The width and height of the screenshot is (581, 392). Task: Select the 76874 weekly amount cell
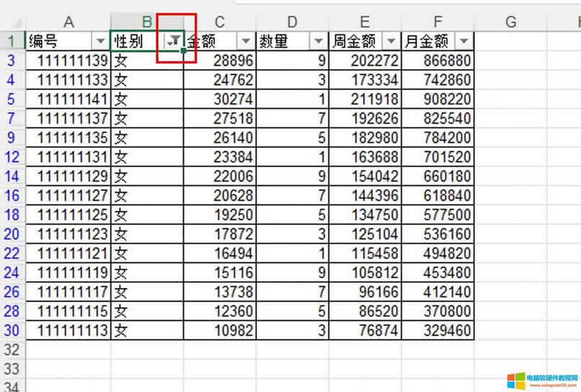pos(365,330)
